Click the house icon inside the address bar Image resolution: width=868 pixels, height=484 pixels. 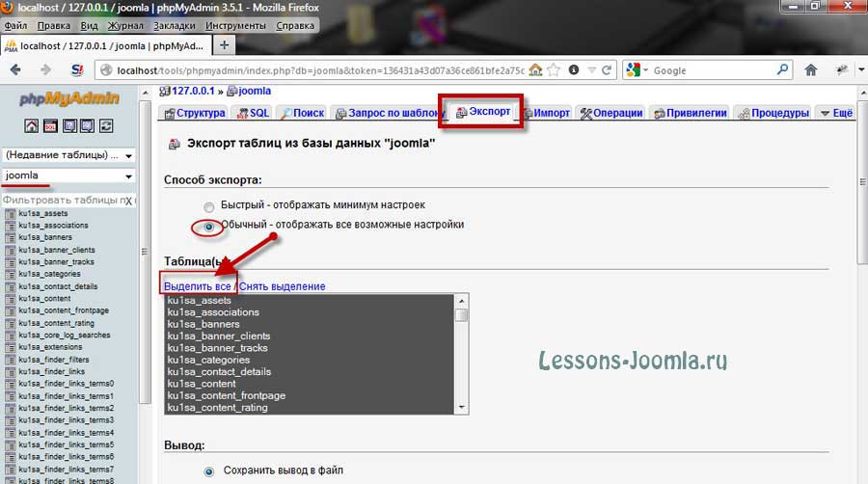535,70
